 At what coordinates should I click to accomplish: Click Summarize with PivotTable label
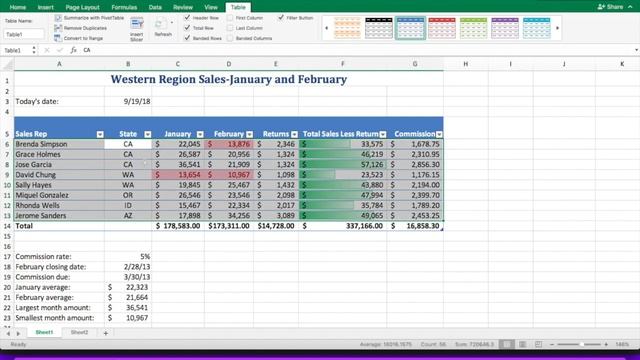click(x=94, y=18)
